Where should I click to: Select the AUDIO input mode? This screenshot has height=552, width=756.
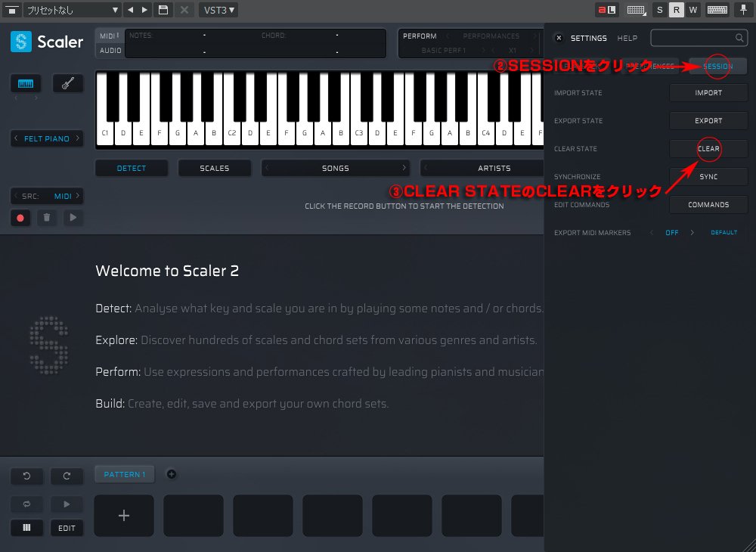tap(110, 50)
